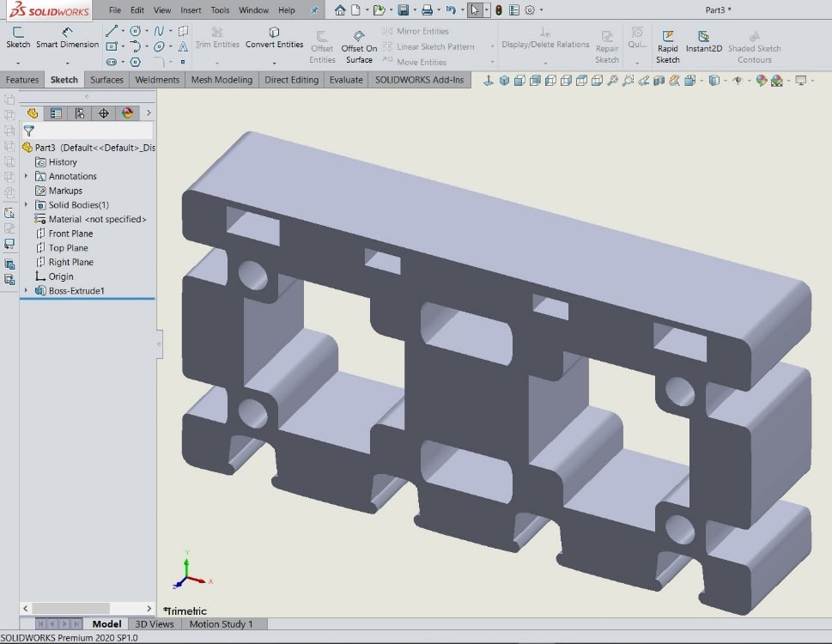Toggle Rapid Sketch mode
This screenshot has width=832, height=644.
pos(667,46)
